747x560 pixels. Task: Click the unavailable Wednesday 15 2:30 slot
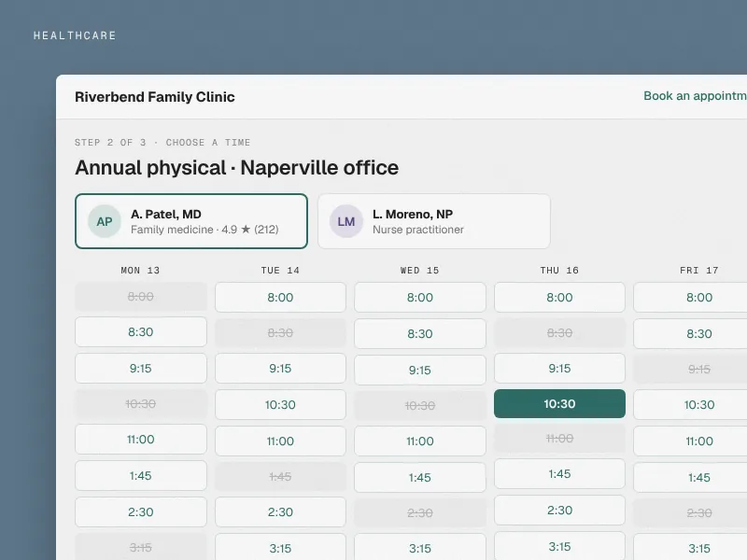[x=420, y=512]
